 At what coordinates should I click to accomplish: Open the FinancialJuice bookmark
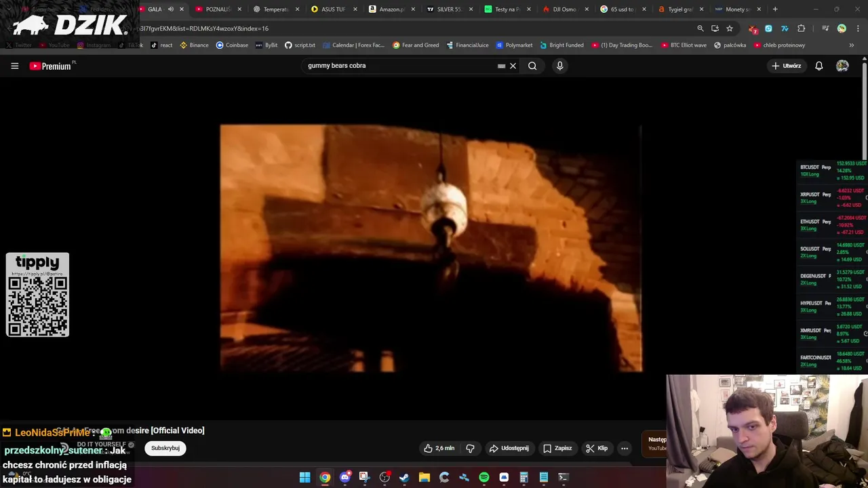point(467,45)
